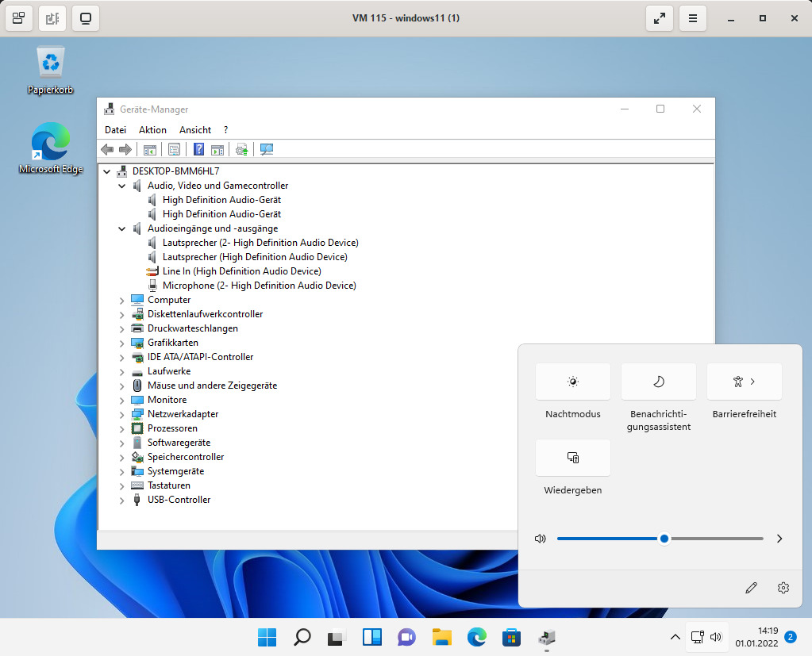Screen dimensions: 812x656
Task: Expand the Netzwerkadapter category
Action: click(122, 414)
